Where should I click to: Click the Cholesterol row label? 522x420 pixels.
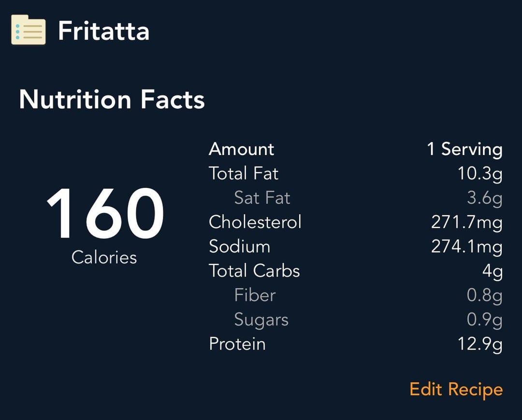pos(255,222)
